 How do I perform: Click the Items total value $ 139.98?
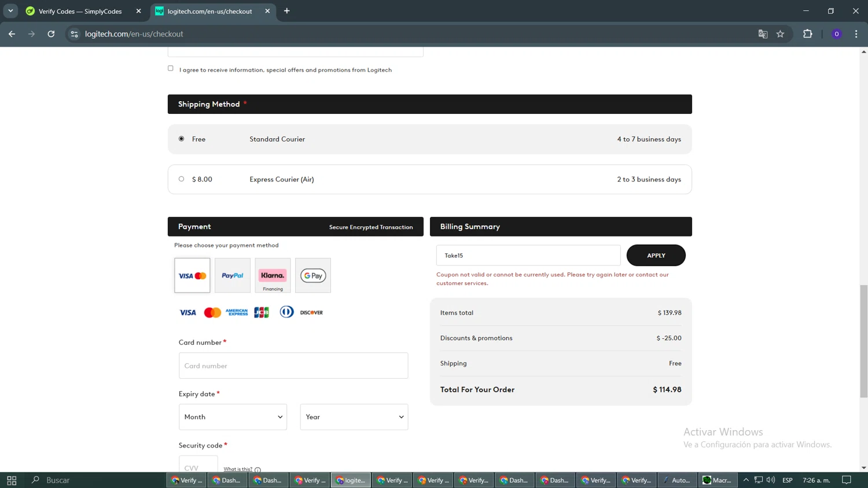point(670,313)
